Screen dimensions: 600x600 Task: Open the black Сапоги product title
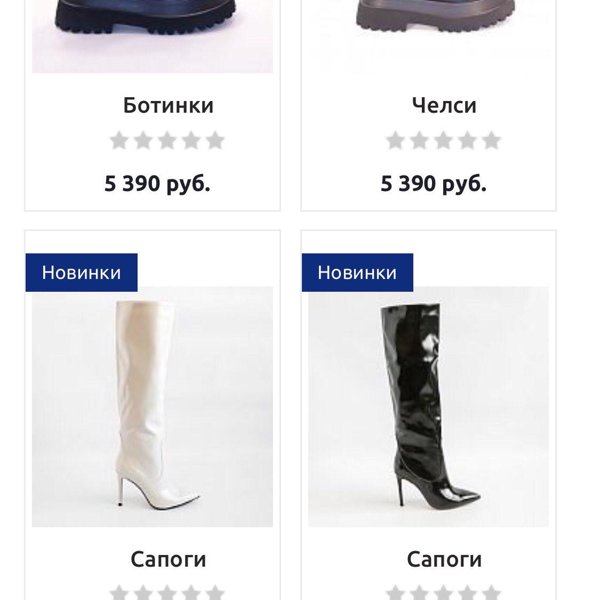tap(444, 559)
